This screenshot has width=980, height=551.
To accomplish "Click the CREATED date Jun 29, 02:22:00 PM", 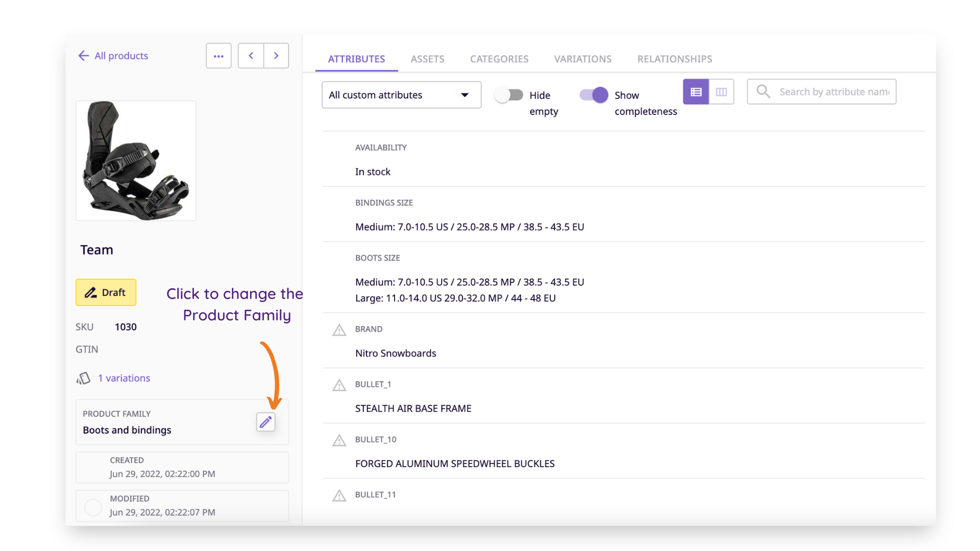I will click(162, 474).
